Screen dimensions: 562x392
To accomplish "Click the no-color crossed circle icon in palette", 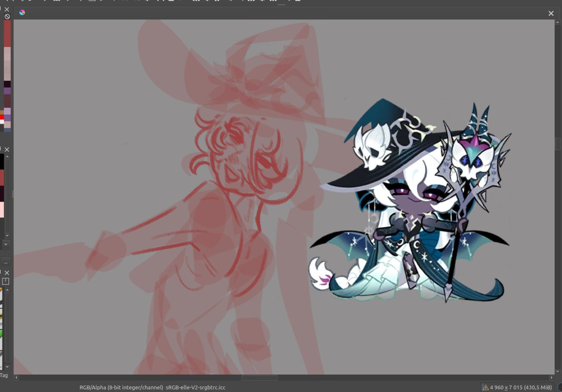I will 7,16.
